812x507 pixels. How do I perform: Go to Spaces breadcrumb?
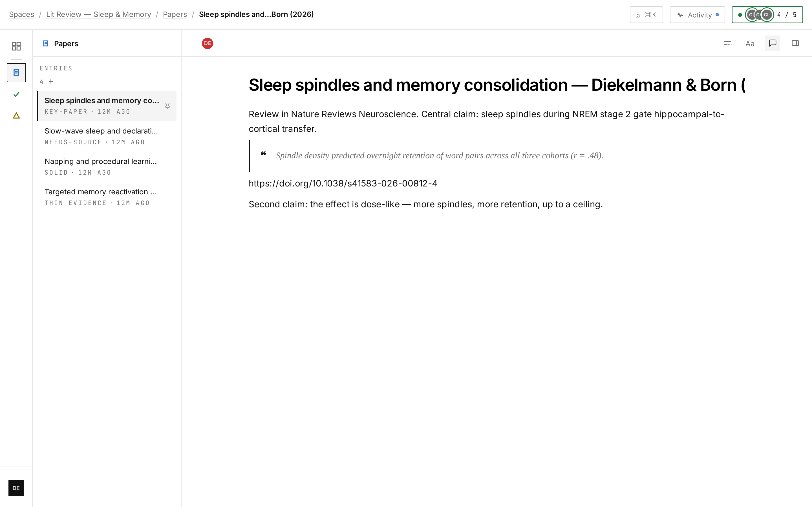tap(21, 14)
